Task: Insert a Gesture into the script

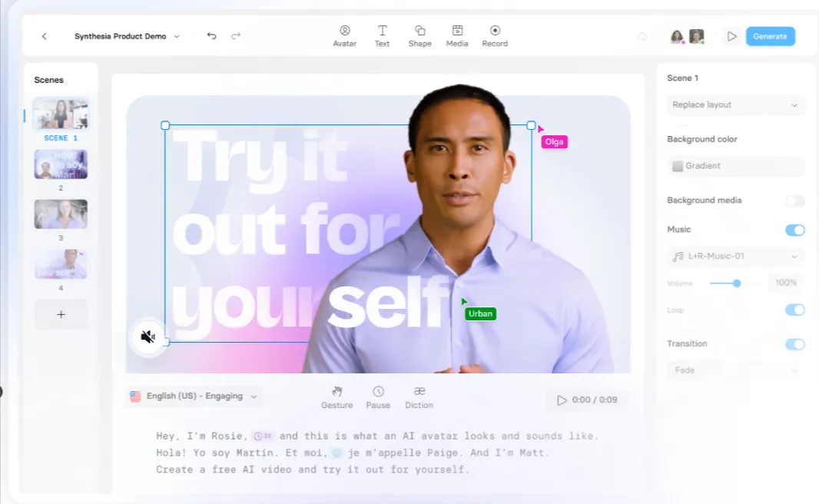Action: pos(337,396)
